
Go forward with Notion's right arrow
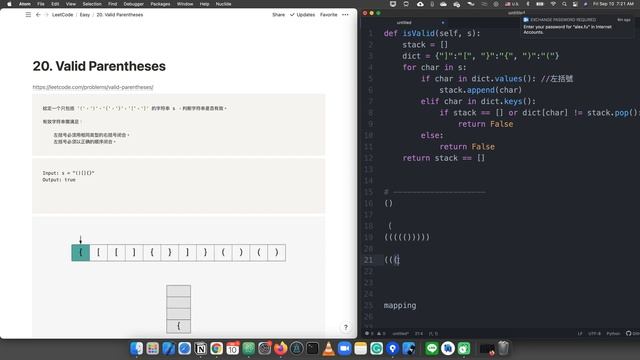click(x=46, y=15)
